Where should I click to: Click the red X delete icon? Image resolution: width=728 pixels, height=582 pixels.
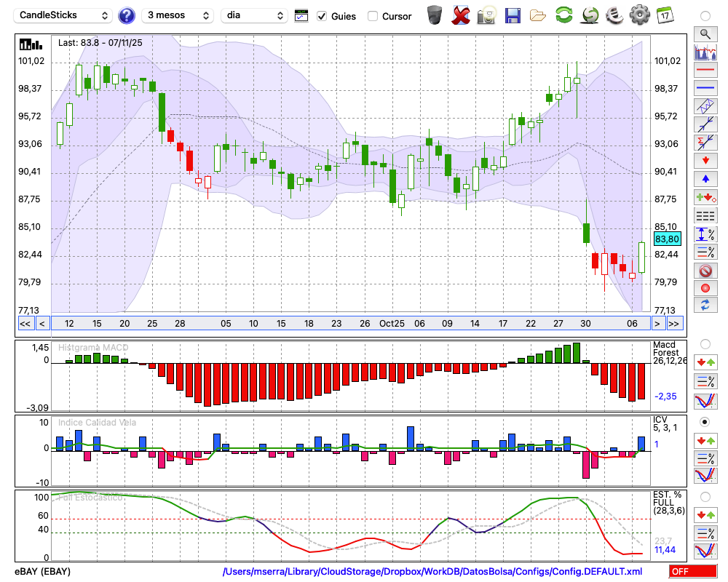click(x=460, y=15)
